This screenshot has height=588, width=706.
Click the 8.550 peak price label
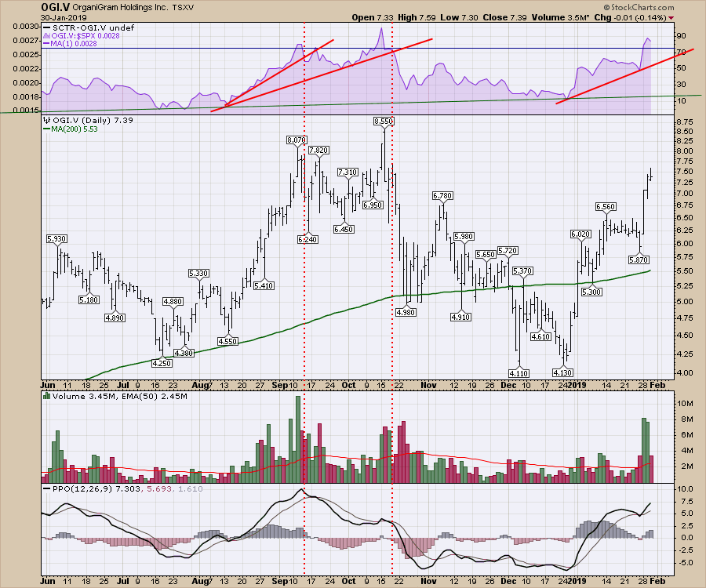pos(384,121)
